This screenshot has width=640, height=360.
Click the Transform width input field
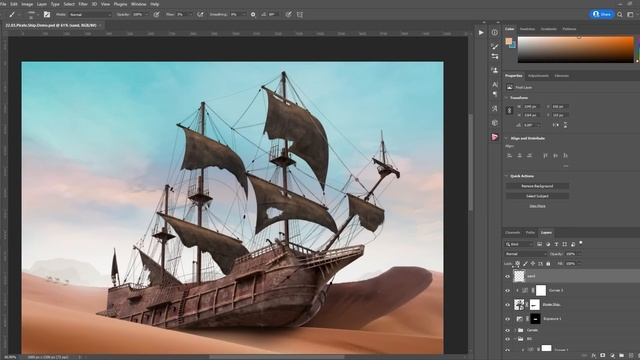point(532,107)
